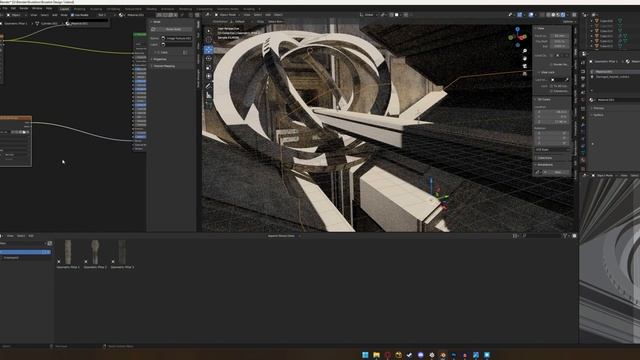Toggle the Render Region checkbox

551,64
